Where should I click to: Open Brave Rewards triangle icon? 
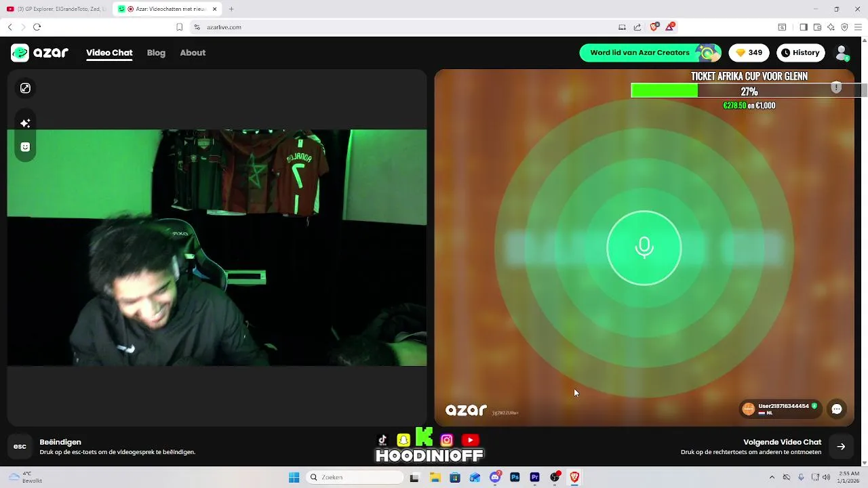pos(670,27)
